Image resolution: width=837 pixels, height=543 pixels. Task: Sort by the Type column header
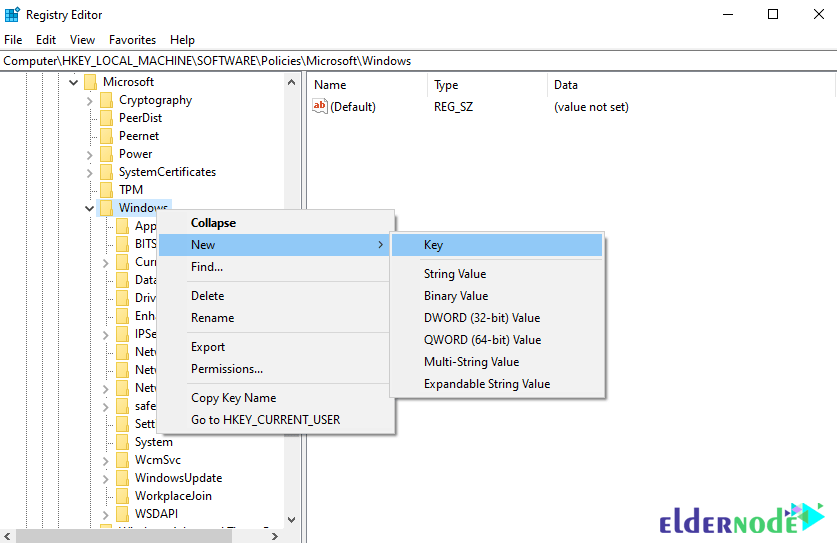(487, 85)
